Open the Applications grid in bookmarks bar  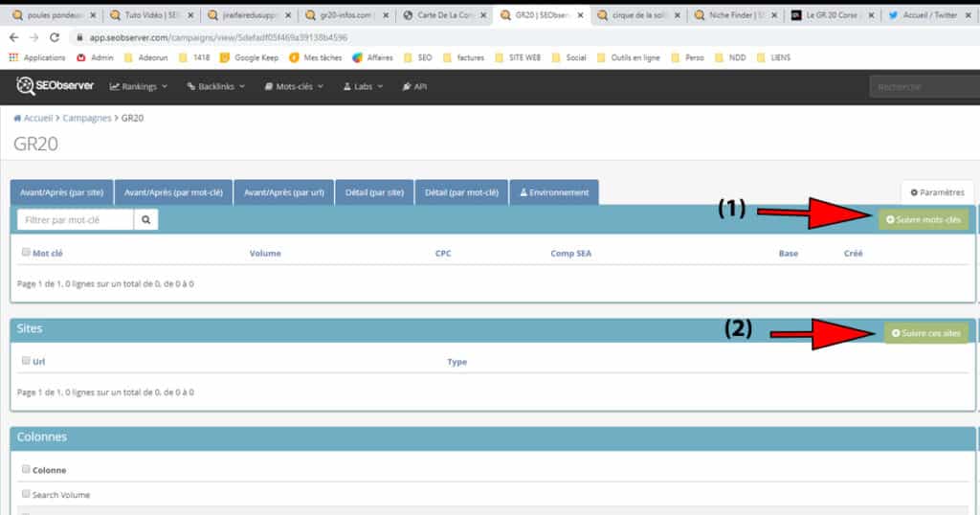point(37,57)
